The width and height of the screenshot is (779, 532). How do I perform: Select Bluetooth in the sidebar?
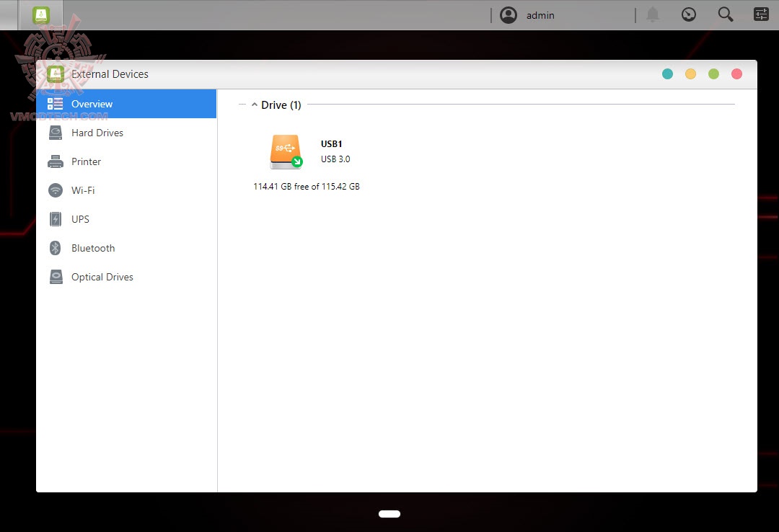[126, 248]
